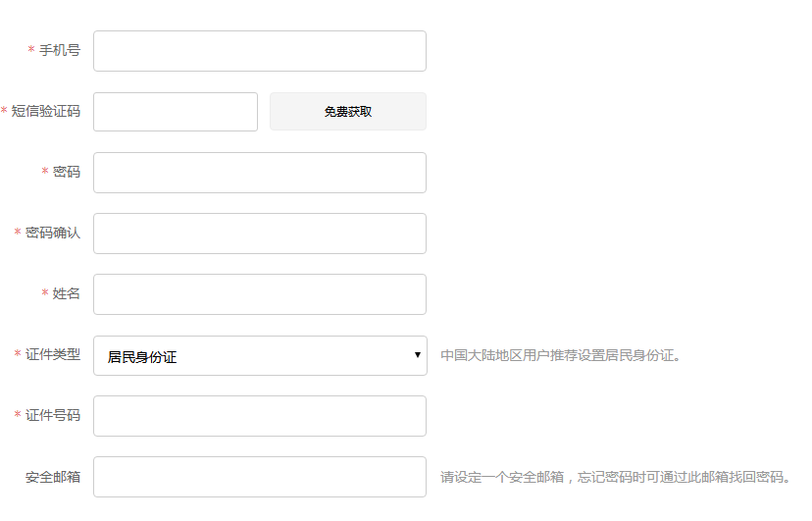This screenshot has width=812, height=521.
Task: Click the 证件类型 label
Action: pyautogui.click(x=53, y=354)
